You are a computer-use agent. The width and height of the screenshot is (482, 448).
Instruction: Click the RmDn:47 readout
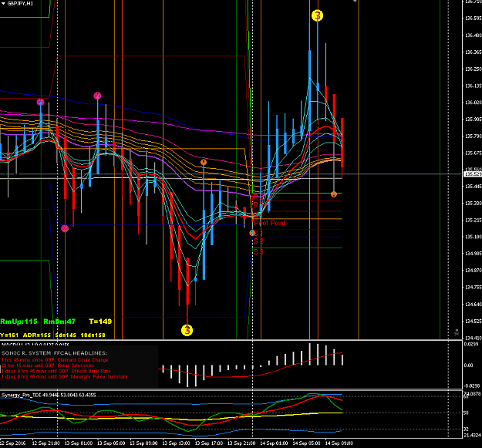coord(59,322)
